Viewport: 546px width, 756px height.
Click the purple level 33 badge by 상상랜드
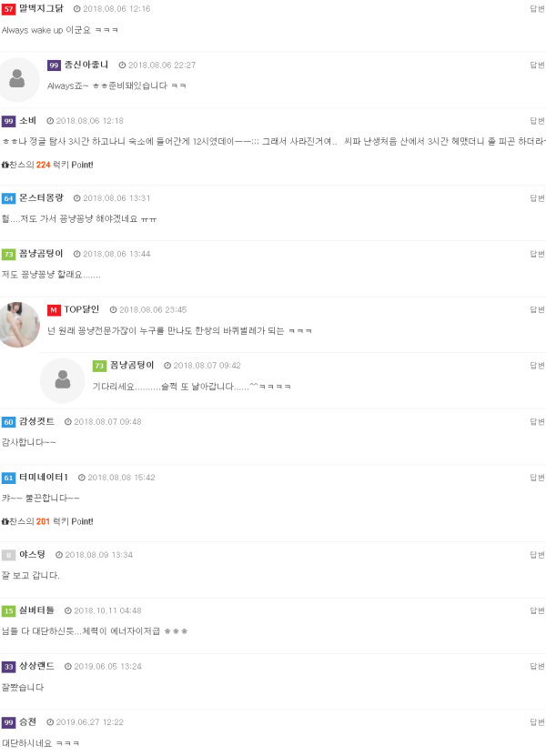[x=9, y=667]
